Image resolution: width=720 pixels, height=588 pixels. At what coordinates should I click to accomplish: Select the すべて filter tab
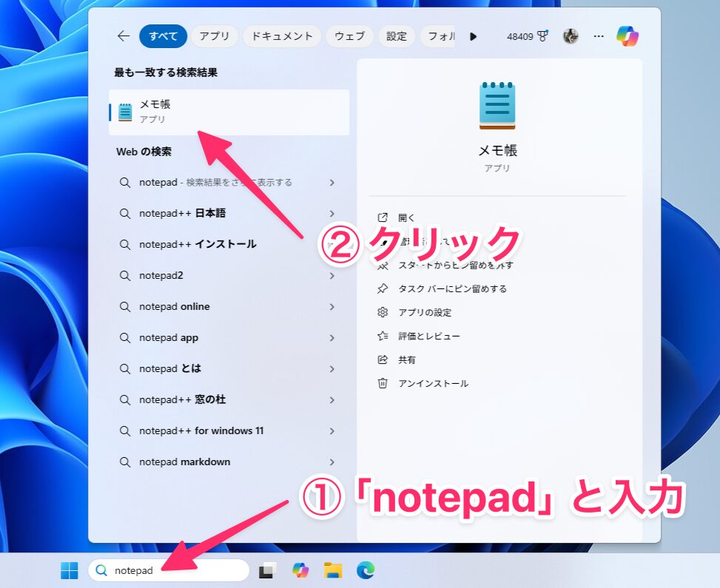click(163, 36)
